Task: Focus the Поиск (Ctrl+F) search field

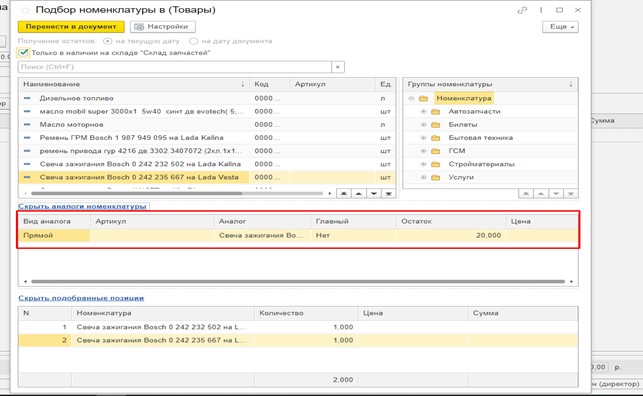Action: [x=175, y=67]
